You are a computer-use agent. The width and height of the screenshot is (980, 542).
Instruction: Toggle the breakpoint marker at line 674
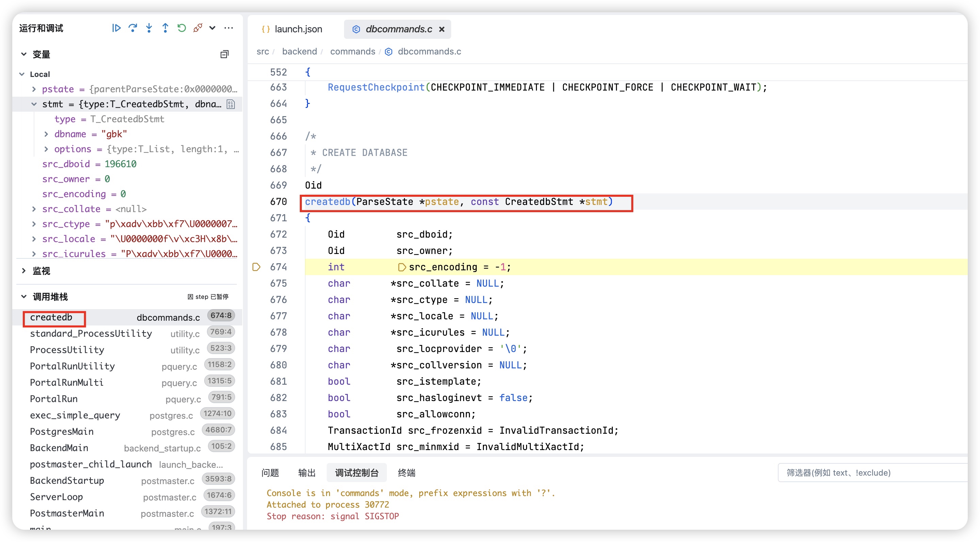[x=257, y=267]
